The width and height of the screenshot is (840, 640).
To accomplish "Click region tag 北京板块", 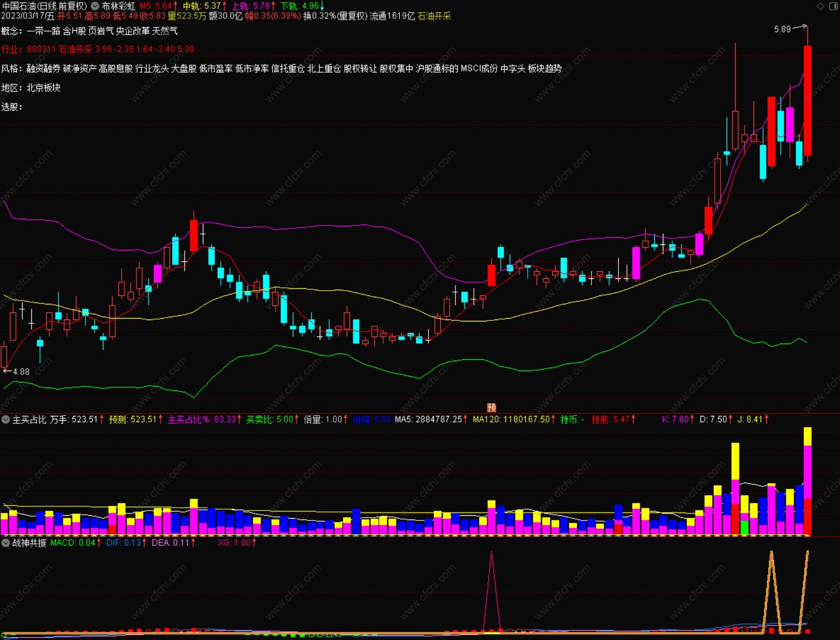I will pos(43,88).
